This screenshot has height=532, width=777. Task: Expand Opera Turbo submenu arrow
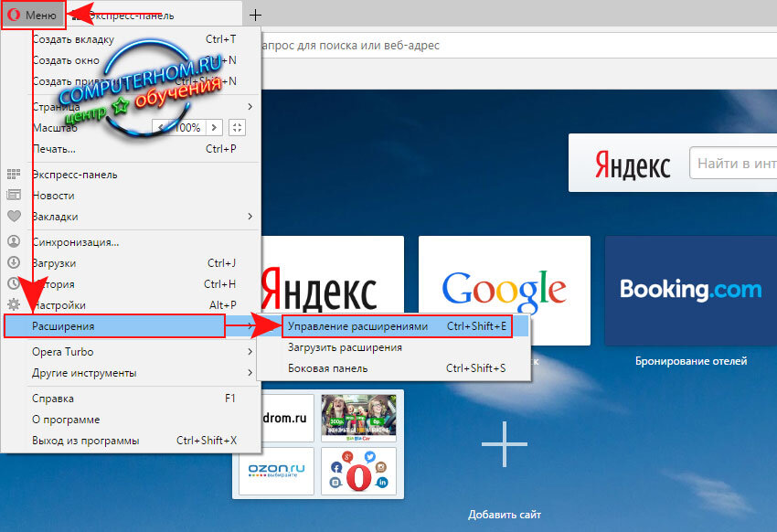pyautogui.click(x=250, y=352)
